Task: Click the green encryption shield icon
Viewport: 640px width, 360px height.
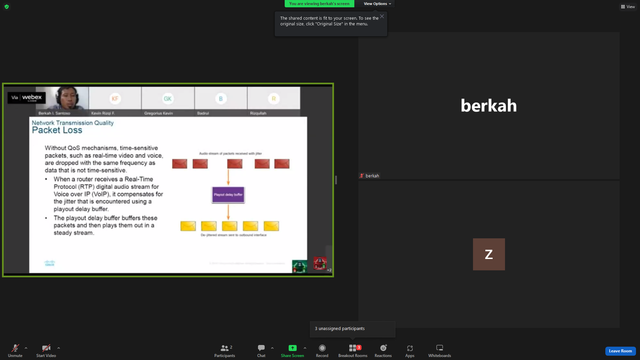Action: tap(7, 7)
